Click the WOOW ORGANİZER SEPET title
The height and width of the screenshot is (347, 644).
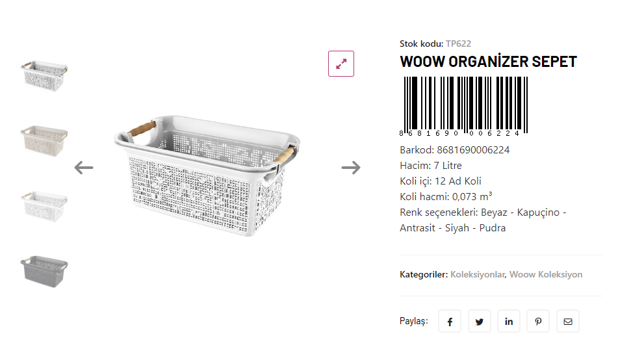[x=488, y=62]
